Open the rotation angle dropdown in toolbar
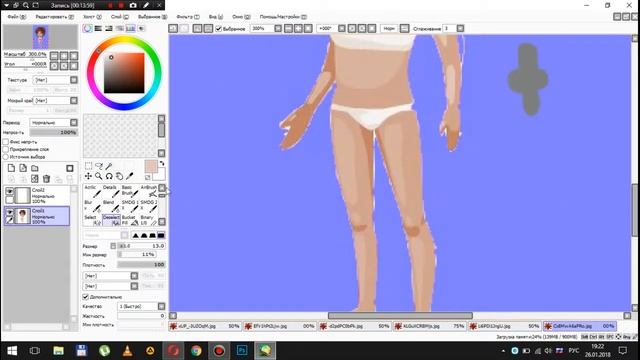This screenshot has height=360, width=640. coord(342,29)
